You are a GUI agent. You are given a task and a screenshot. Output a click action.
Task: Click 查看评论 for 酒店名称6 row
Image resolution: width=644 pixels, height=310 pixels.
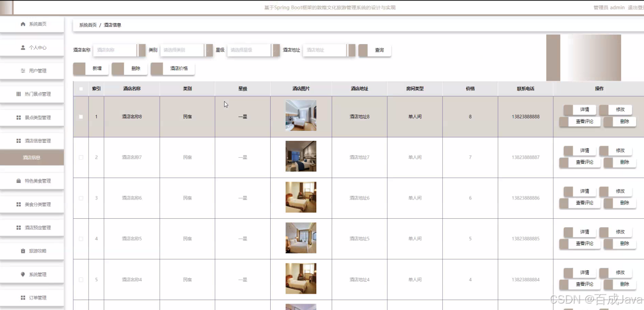click(580, 203)
